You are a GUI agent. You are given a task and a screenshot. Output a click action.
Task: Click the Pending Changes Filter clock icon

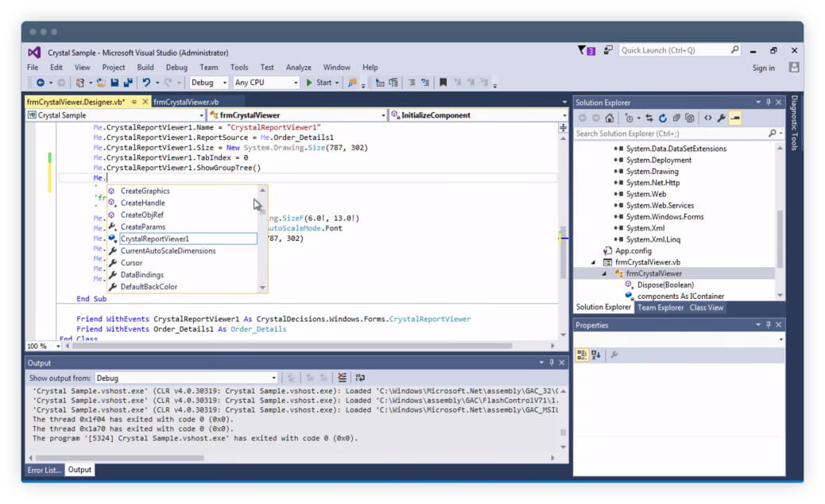pos(629,118)
